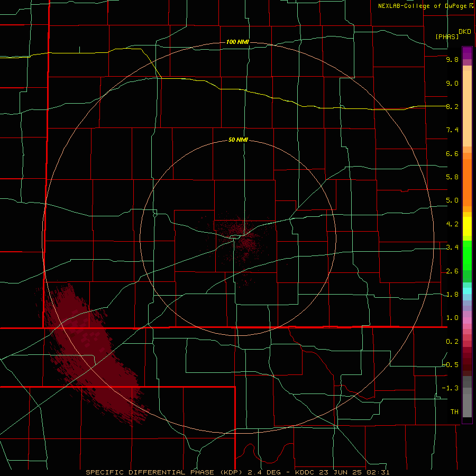Click the NEXLAB-College of DuPage title text

click(x=422, y=6)
